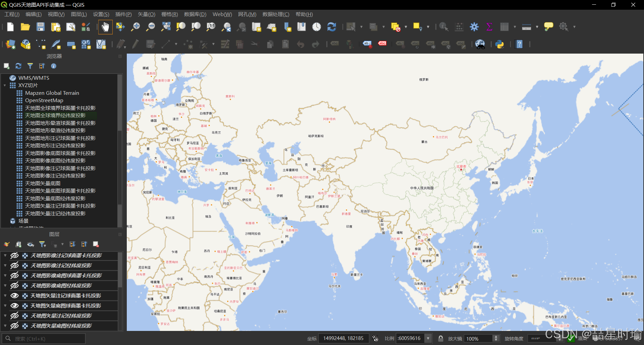
Task: Collapse the XYZ切片 tree node
Action: click(5, 85)
